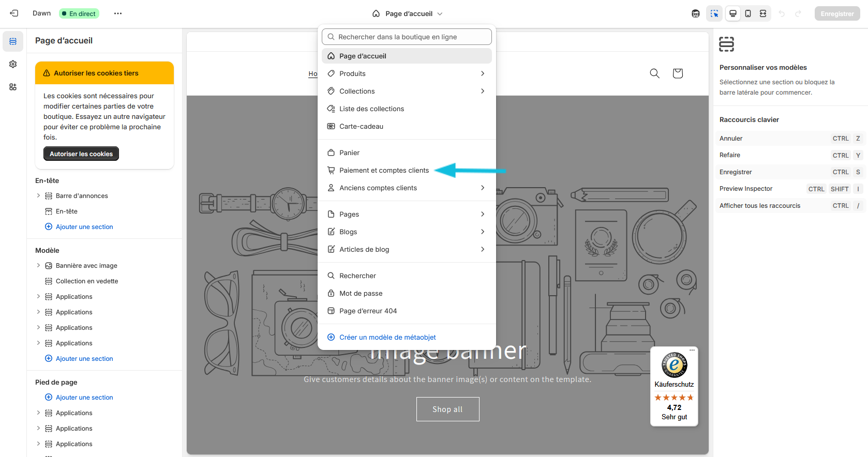Switch to fullscreen preview
Screen dimensions: 868x457
click(763, 13)
